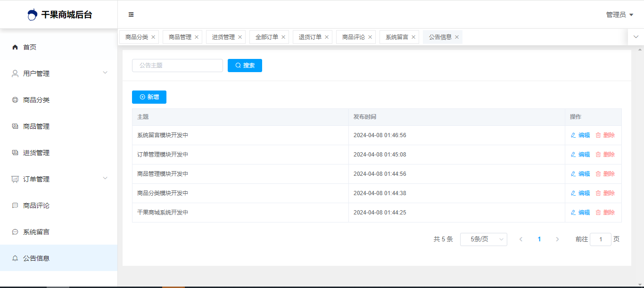The height and width of the screenshot is (288, 644).
Task: Expand the 用户管理 sidebar submenu
Action: coord(105,73)
